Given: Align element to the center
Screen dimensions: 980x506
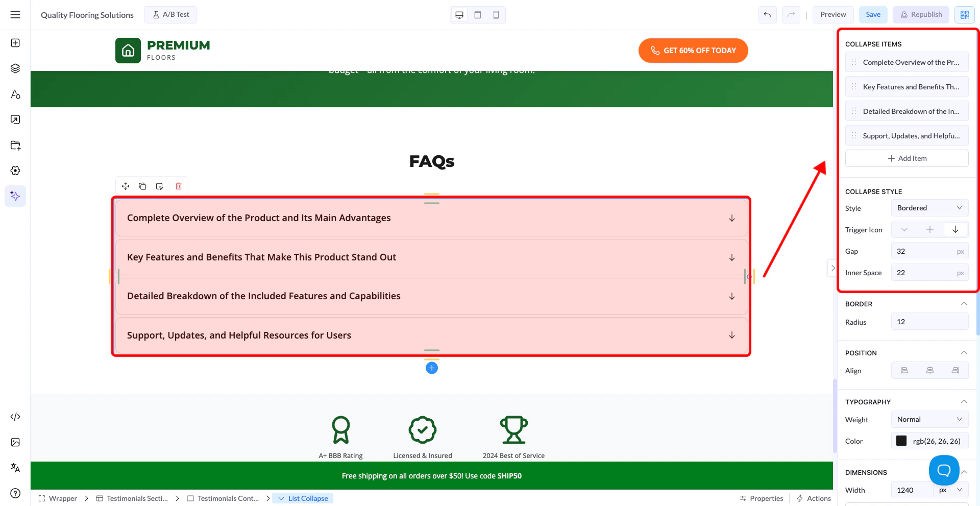Looking at the screenshot, I should coord(930,371).
